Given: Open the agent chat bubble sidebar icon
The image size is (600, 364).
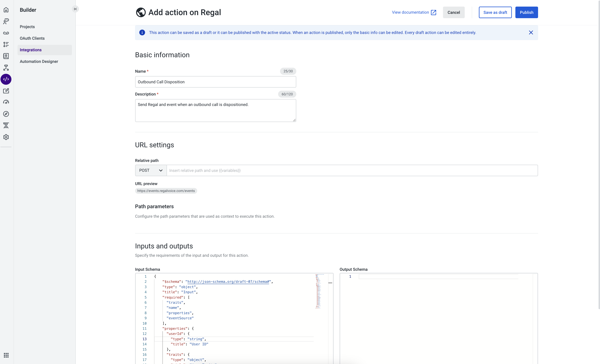Looking at the screenshot, I should click(6, 21).
